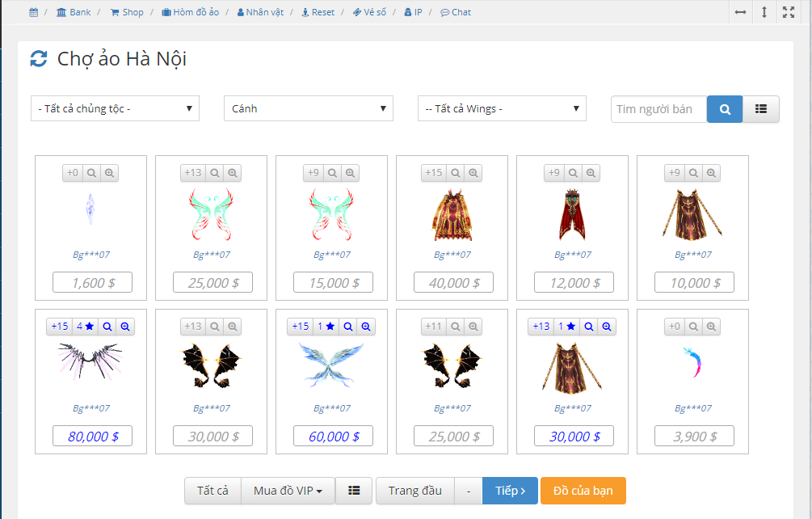The height and width of the screenshot is (519, 812).
Task: Open the IP navigation item
Action: pyautogui.click(x=413, y=12)
